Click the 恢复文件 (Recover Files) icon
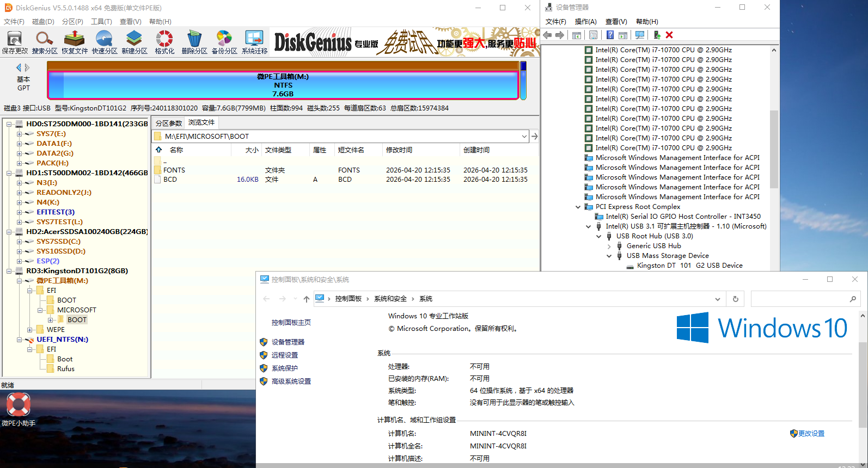Screen dimensions: 868x468 (x=74, y=42)
